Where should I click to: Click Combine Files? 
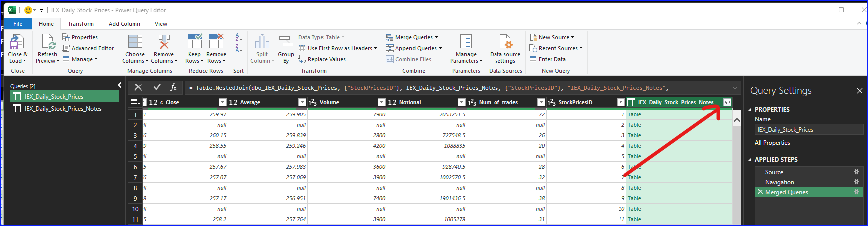(x=408, y=59)
